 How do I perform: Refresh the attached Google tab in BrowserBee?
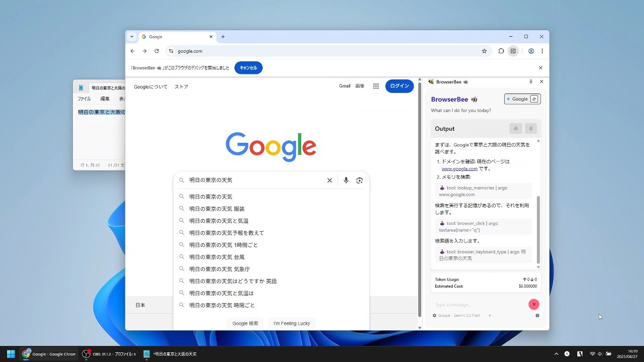pos(534,99)
